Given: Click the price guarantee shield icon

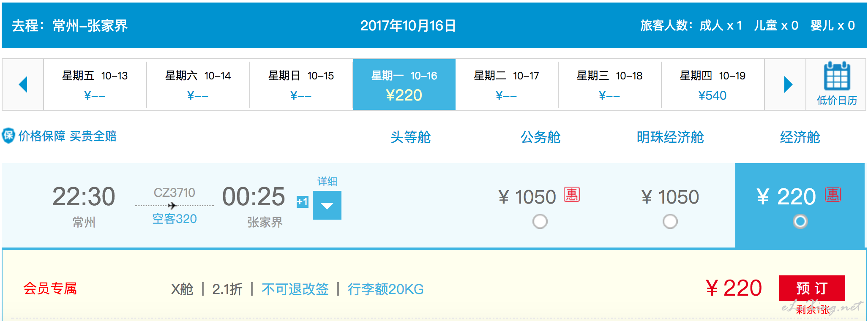Looking at the screenshot, I should point(8,136).
